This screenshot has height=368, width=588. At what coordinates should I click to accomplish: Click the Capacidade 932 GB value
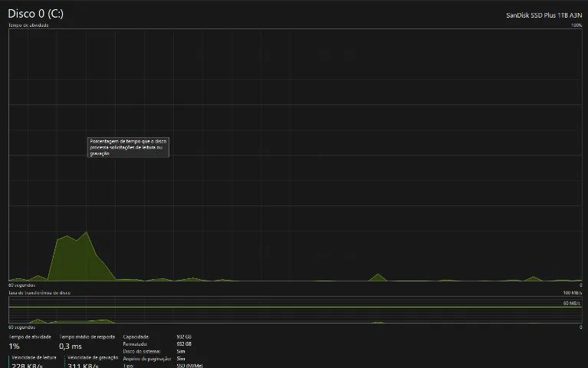[184, 337]
